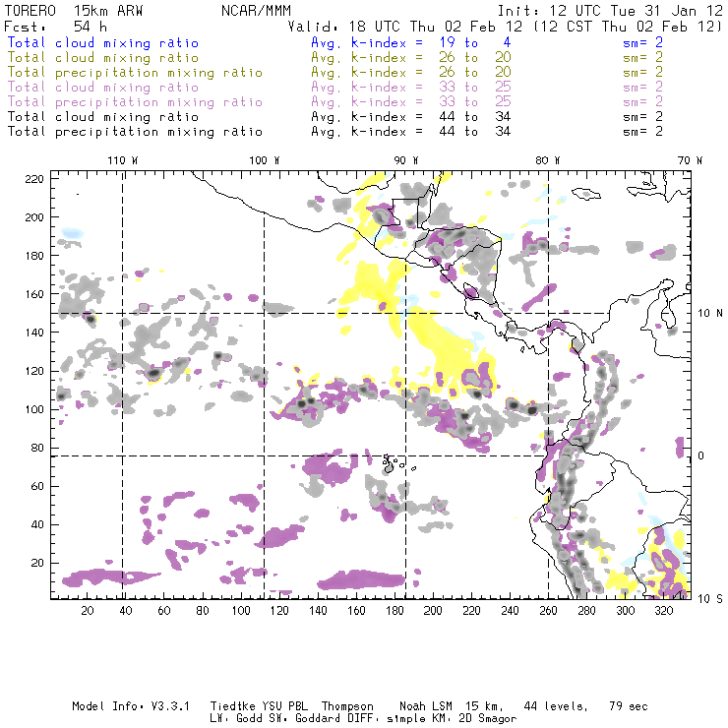The height and width of the screenshot is (728, 728).
Task: Select lavender 'Total cloud mixing ratio' legend line
Action: click(103, 88)
